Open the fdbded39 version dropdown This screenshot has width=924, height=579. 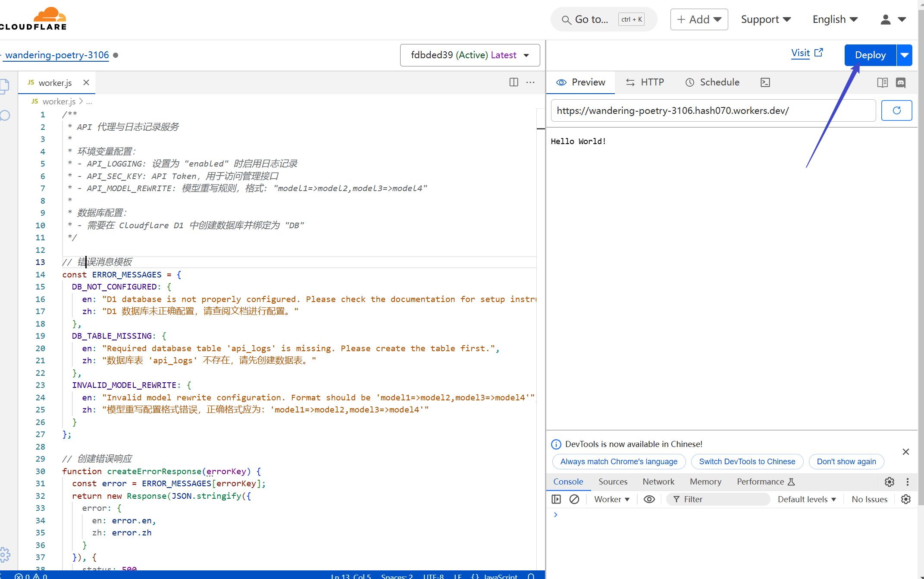(470, 55)
